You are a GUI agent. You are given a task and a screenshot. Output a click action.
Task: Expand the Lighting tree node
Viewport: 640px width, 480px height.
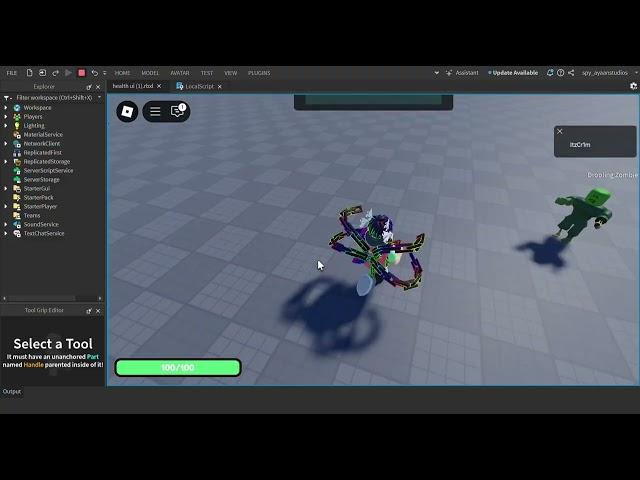click(x=6, y=126)
